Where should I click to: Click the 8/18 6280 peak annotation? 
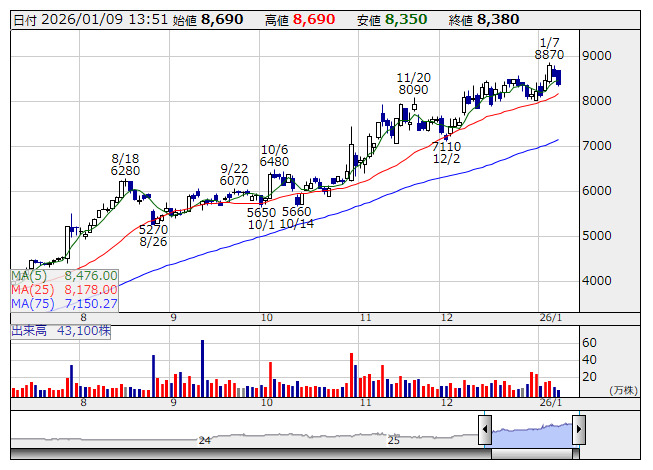(125, 165)
